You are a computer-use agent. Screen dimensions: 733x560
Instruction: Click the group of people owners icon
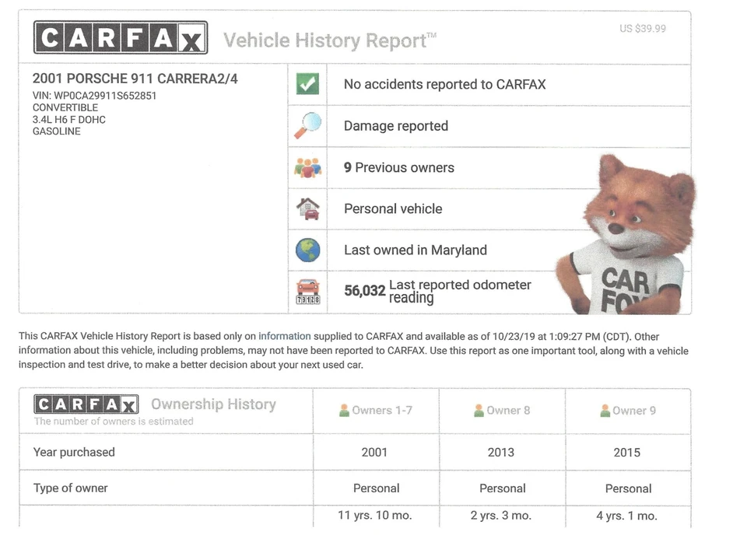point(307,167)
